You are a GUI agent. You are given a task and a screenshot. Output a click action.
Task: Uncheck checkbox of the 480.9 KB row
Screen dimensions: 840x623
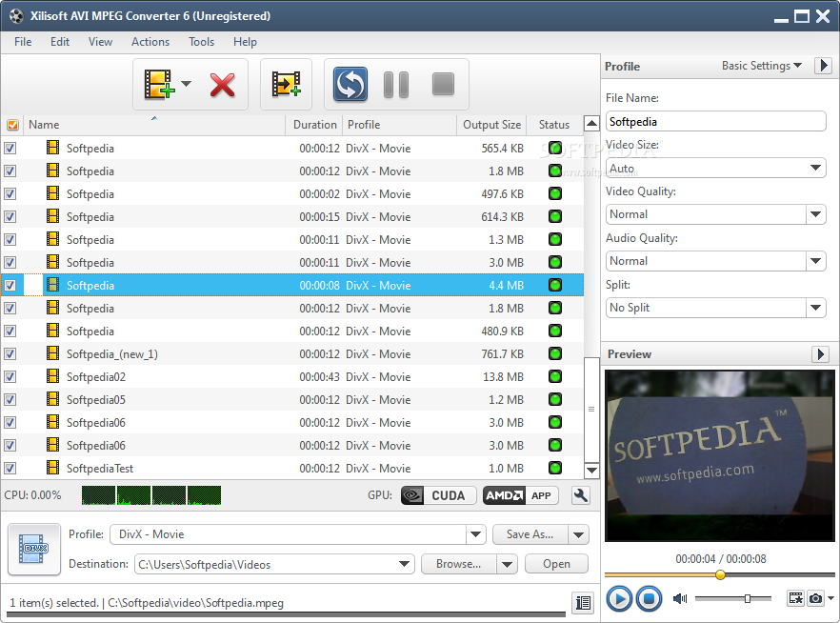10,332
